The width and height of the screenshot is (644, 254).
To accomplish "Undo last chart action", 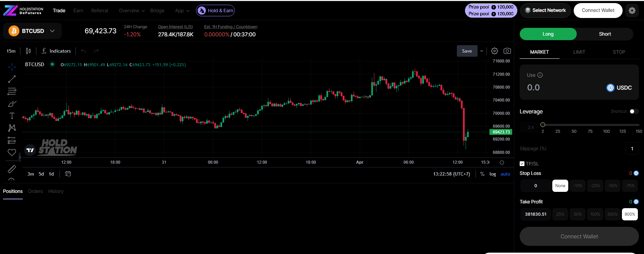I will 84,51.
